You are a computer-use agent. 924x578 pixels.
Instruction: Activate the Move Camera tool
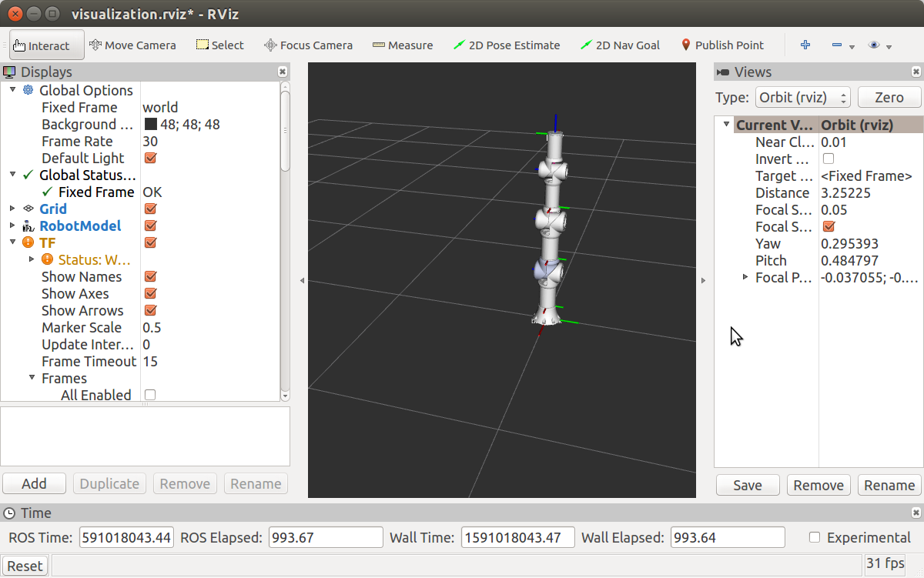point(132,45)
